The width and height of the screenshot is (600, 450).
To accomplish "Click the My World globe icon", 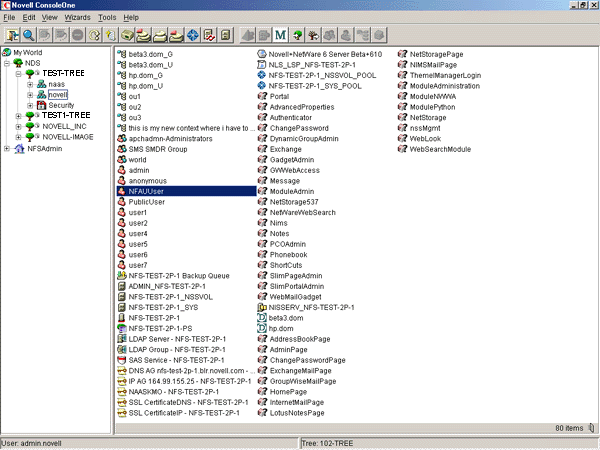I will pos(8,52).
